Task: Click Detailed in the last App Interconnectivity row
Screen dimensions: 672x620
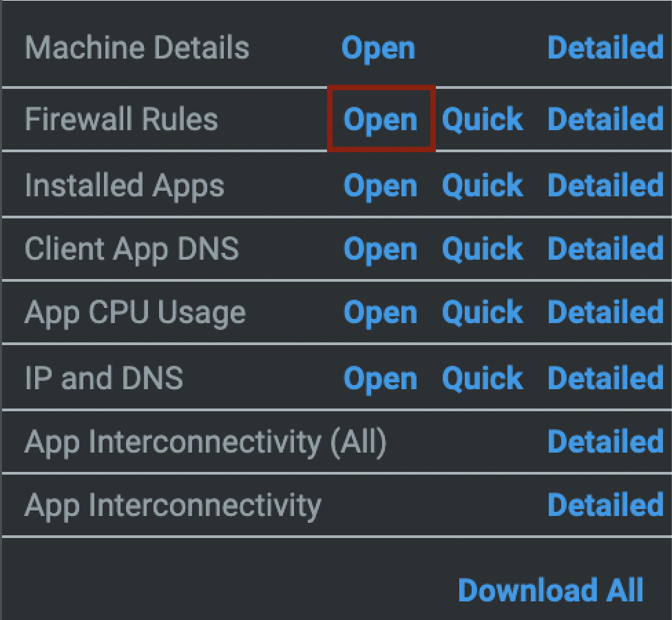Action: point(605,505)
